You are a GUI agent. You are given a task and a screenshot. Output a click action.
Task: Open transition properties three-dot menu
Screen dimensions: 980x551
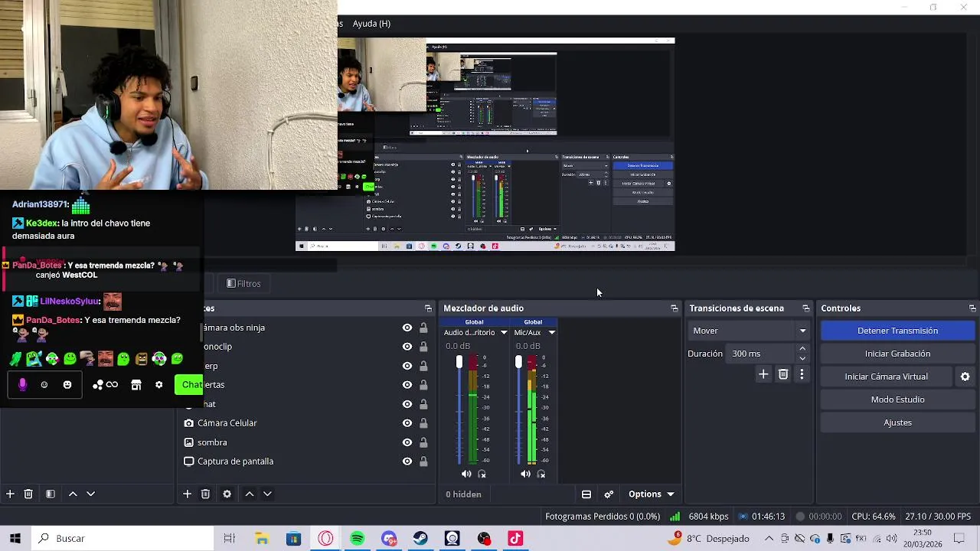click(802, 374)
